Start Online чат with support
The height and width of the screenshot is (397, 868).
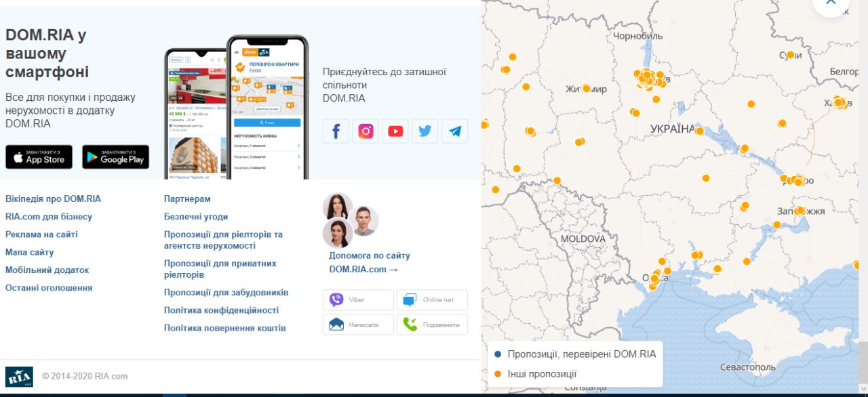432,300
